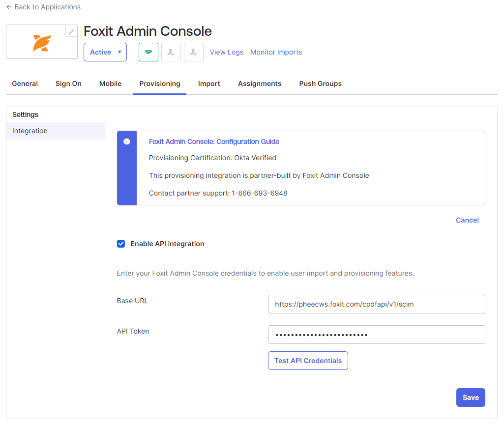The height and width of the screenshot is (424, 504).
Task: Select Integration in Settings sidebar
Action: 56,131
